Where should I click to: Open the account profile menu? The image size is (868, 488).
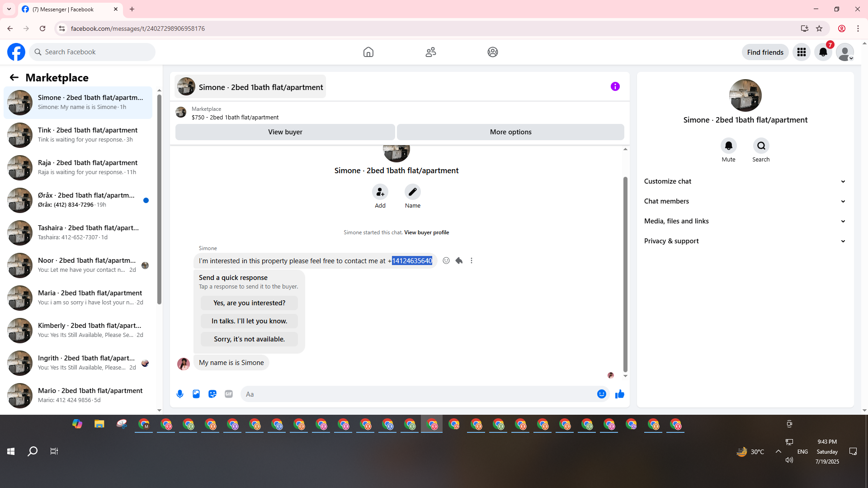coord(845,52)
